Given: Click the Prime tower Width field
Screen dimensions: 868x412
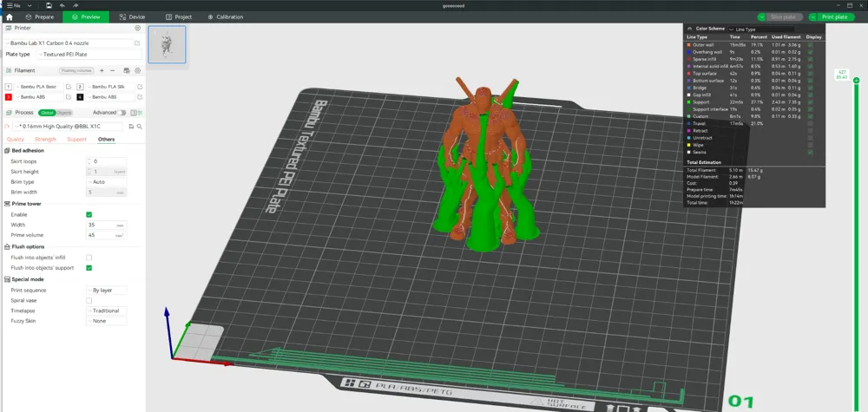Looking at the screenshot, I should pyautogui.click(x=106, y=225).
